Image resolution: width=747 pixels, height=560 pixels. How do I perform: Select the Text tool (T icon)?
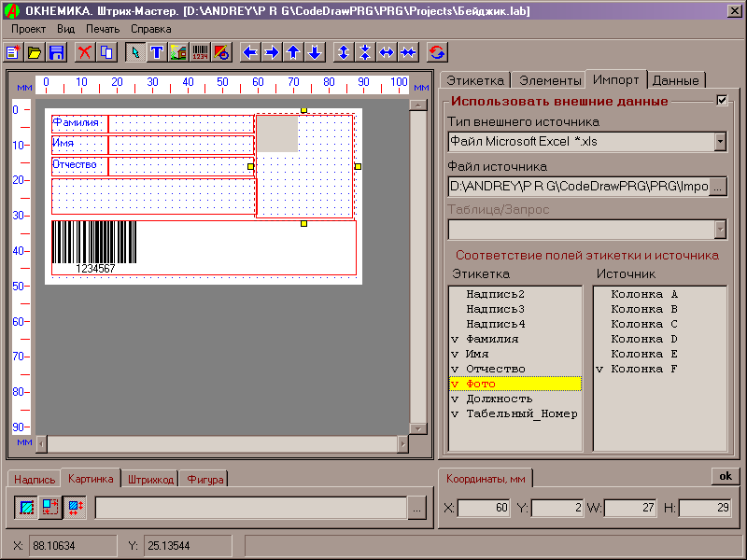[x=157, y=52]
